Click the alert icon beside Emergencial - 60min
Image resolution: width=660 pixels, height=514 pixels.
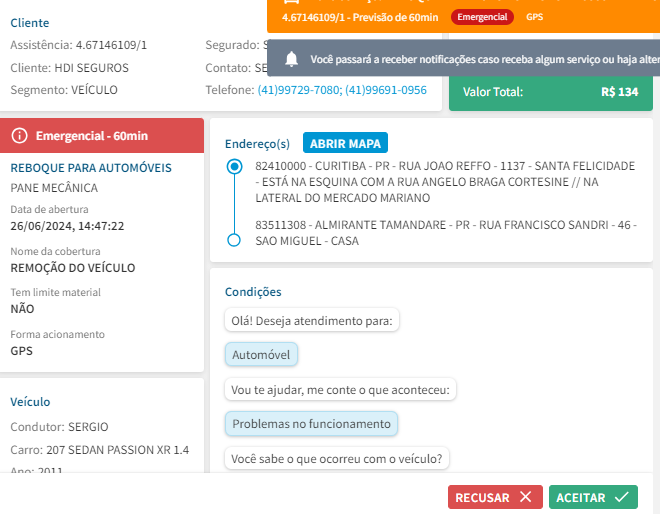20,136
